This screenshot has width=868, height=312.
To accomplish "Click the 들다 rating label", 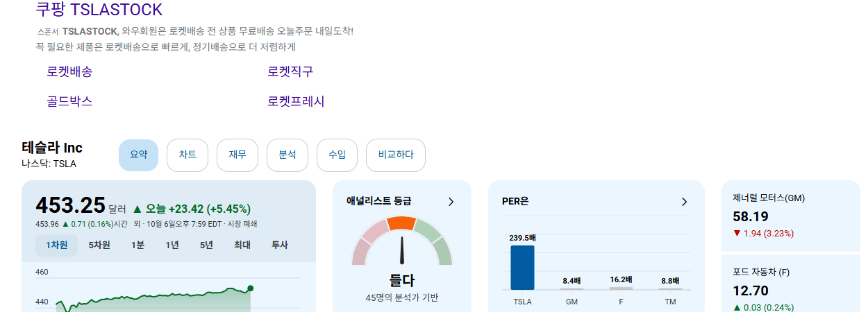I will click(x=402, y=281).
